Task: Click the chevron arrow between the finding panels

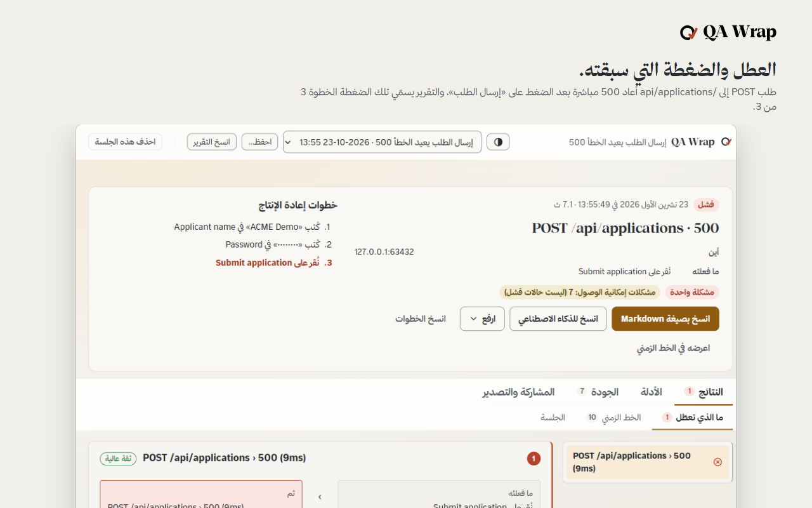Action: tap(320, 497)
